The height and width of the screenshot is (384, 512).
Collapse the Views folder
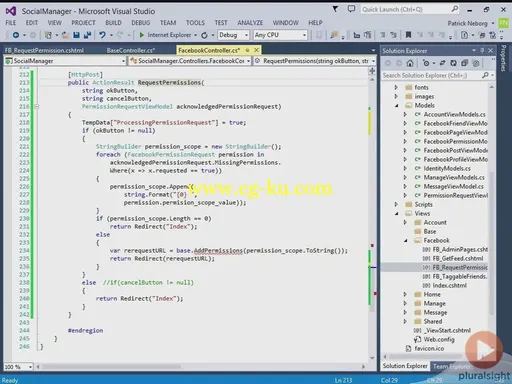point(397,213)
